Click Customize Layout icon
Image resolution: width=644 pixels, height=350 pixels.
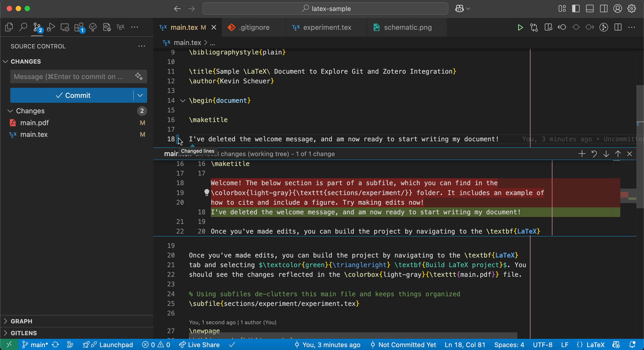pyautogui.click(x=562, y=9)
